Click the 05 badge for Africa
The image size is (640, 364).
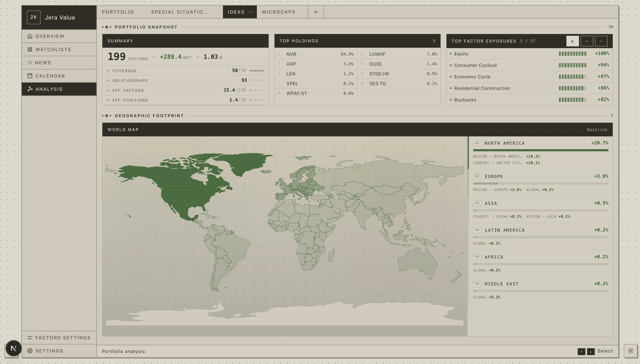477,257
